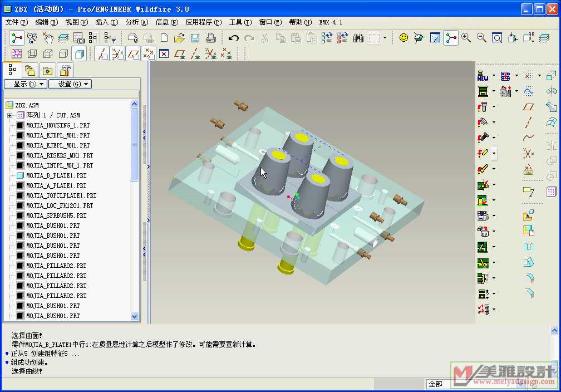This screenshot has width=561, height=392.
Task: Select MOJIA_TOPCLPLATE1.PRT in tree
Action: pyautogui.click(x=61, y=195)
